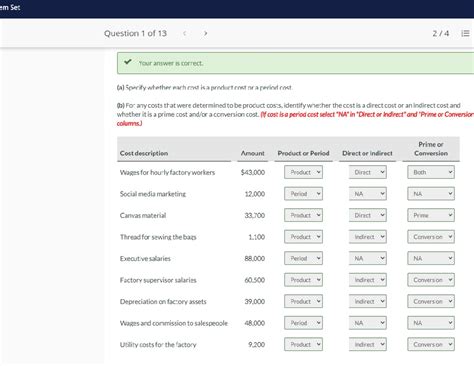Click the Question 1 of 13 label
474x366 pixels.
pyautogui.click(x=135, y=33)
